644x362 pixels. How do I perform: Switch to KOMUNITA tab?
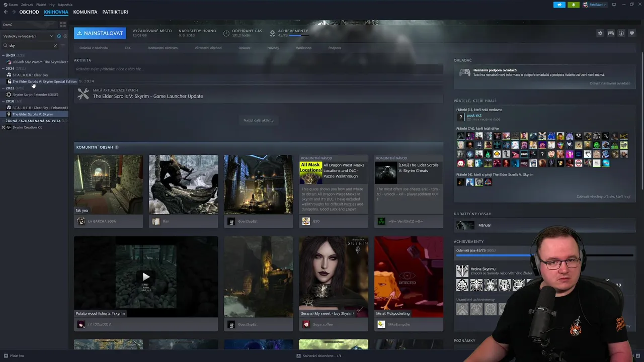85,12
